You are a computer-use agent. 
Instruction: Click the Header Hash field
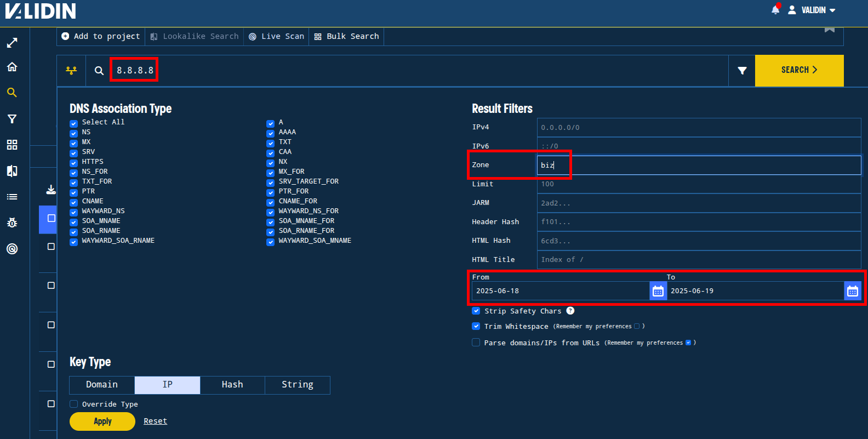click(x=699, y=222)
